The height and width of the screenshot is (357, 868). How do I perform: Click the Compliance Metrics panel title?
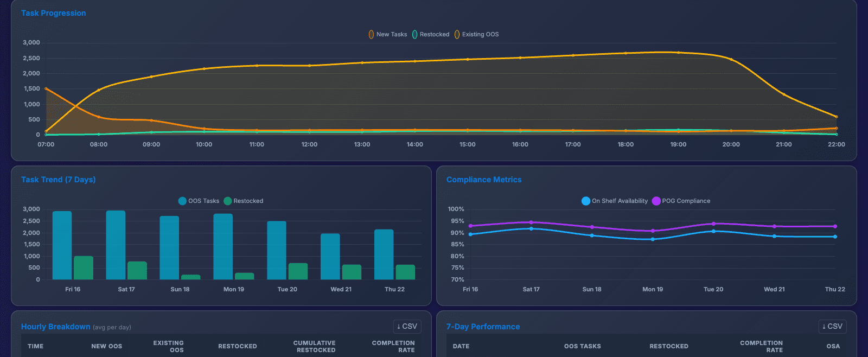484,180
